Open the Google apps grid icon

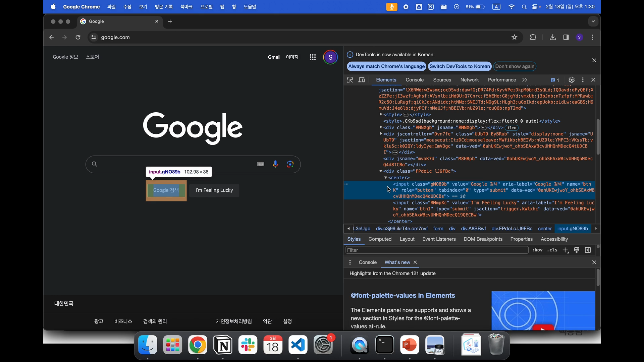(x=313, y=57)
